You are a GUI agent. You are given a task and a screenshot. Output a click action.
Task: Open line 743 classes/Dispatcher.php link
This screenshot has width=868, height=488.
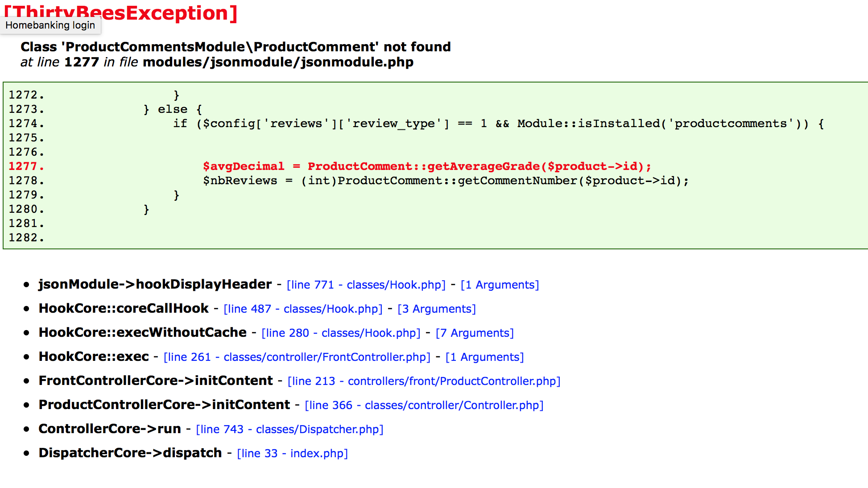point(289,429)
